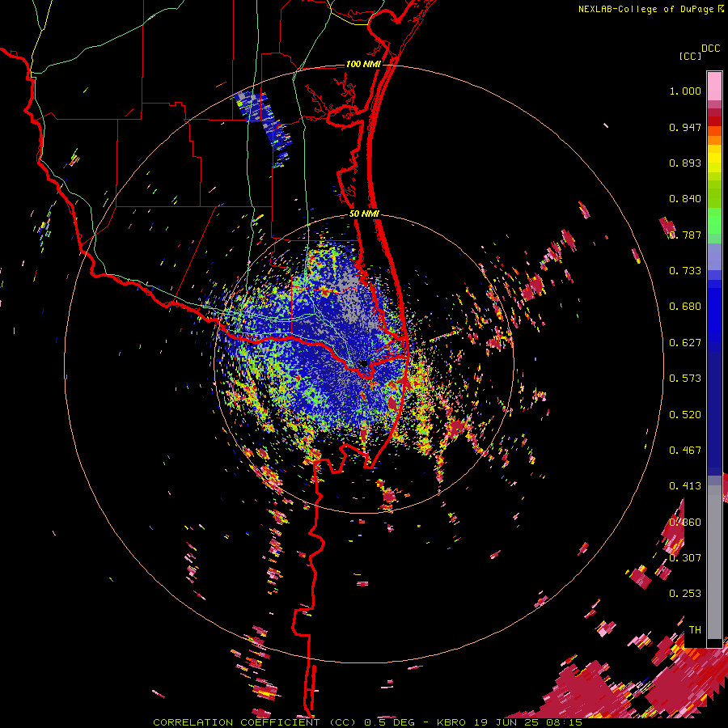This screenshot has width=728, height=728.
Task: Select the 0.680 color scale value
Action: tap(685, 307)
